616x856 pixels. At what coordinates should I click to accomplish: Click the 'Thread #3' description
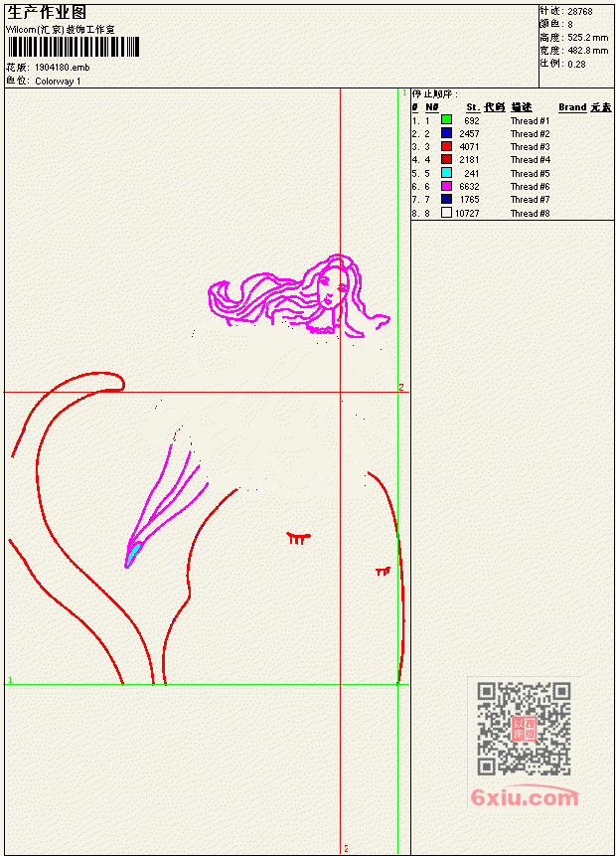click(530, 147)
